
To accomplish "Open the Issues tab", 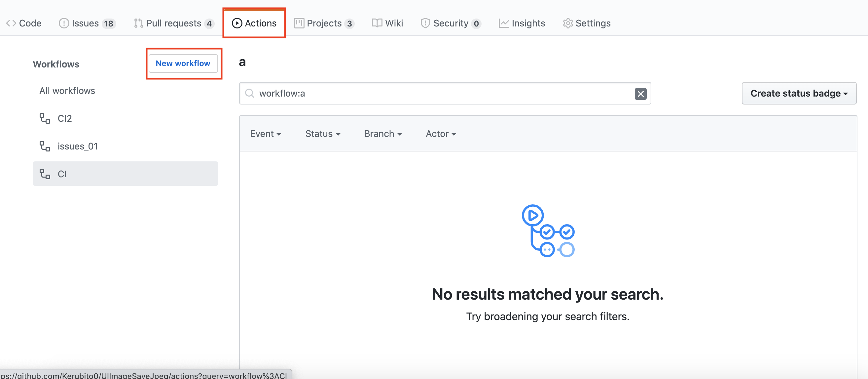I will [87, 23].
